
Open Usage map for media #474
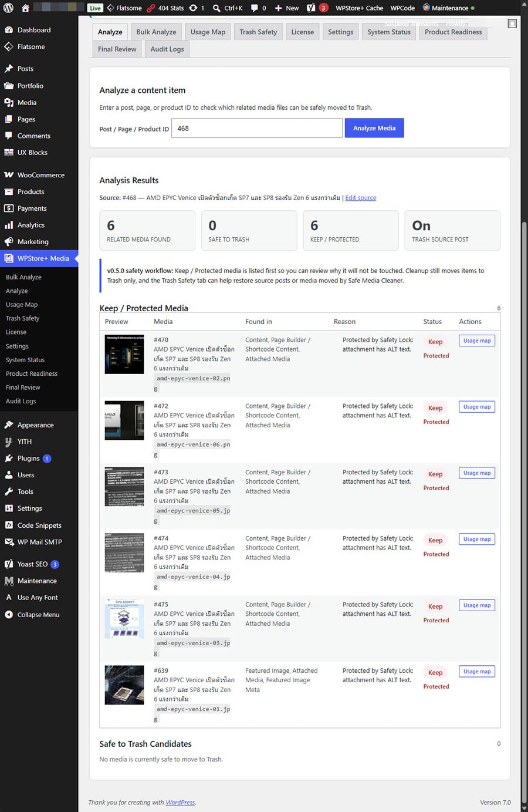[477, 540]
